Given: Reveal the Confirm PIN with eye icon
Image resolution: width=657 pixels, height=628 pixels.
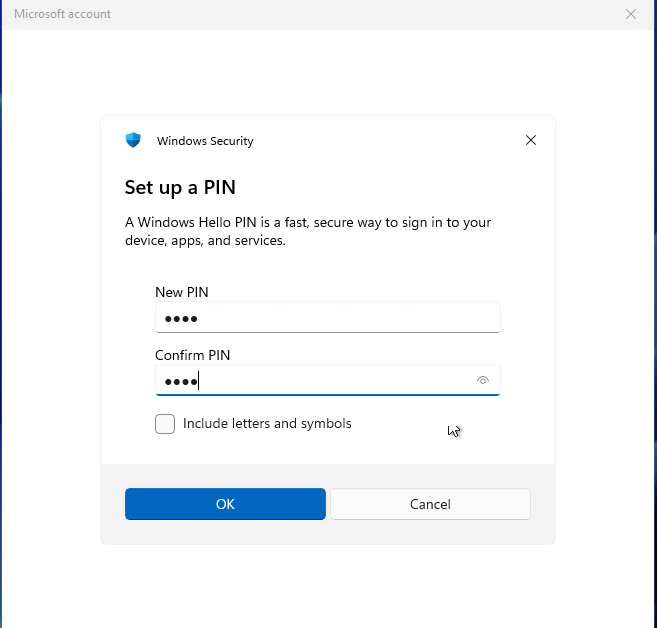Looking at the screenshot, I should (483, 380).
